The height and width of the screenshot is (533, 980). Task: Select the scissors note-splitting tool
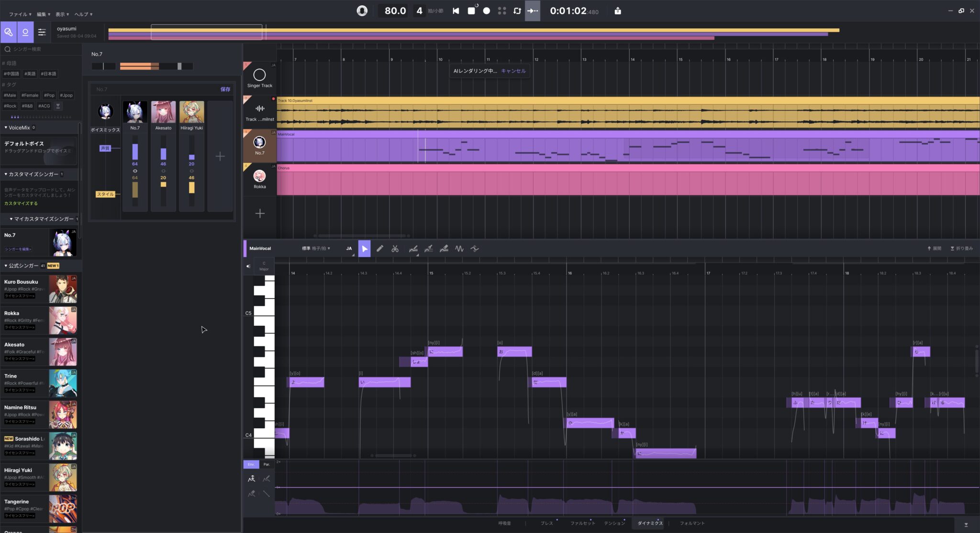tap(395, 248)
